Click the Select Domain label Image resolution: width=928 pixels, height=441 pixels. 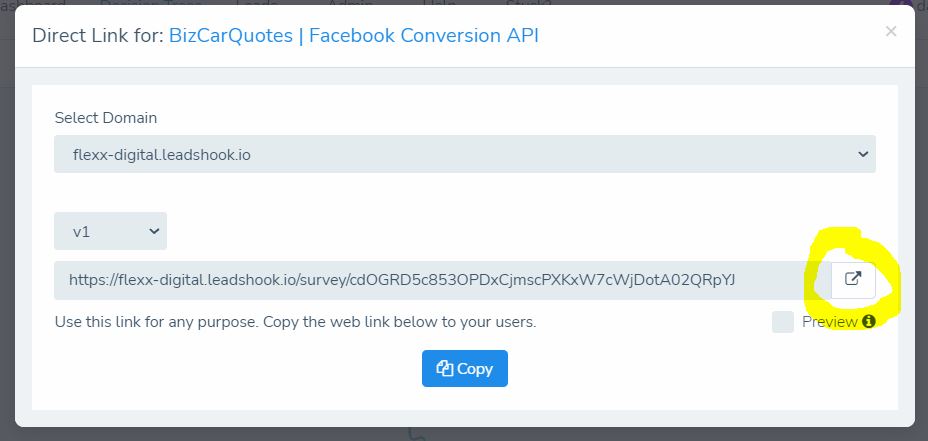pos(106,118)
